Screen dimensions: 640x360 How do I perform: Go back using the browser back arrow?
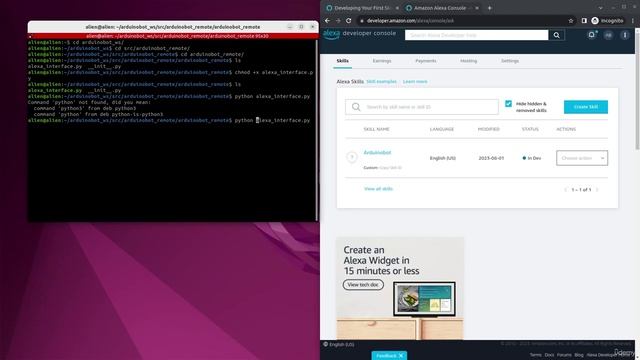coord(327,20)
